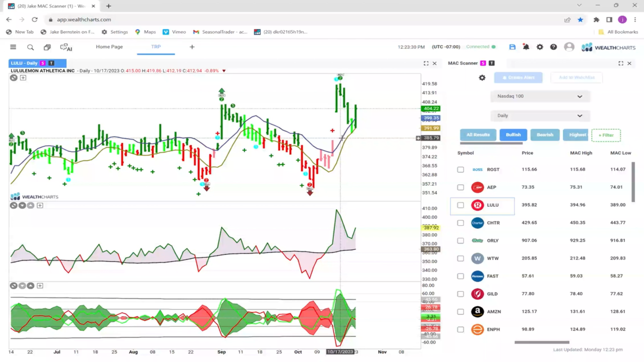Tick the ROST checkbox
The image size is (644, 362).
pos(461,170)
